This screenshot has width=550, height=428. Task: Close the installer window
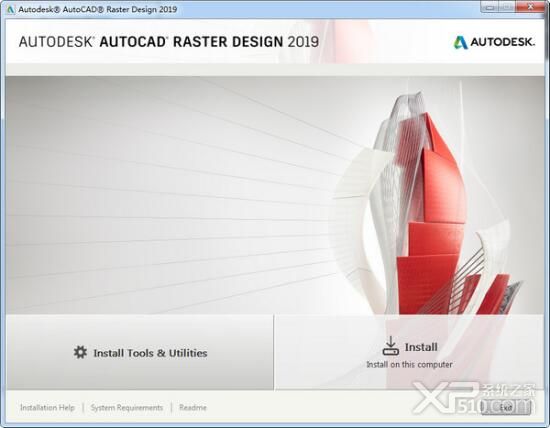pos(531,7)
